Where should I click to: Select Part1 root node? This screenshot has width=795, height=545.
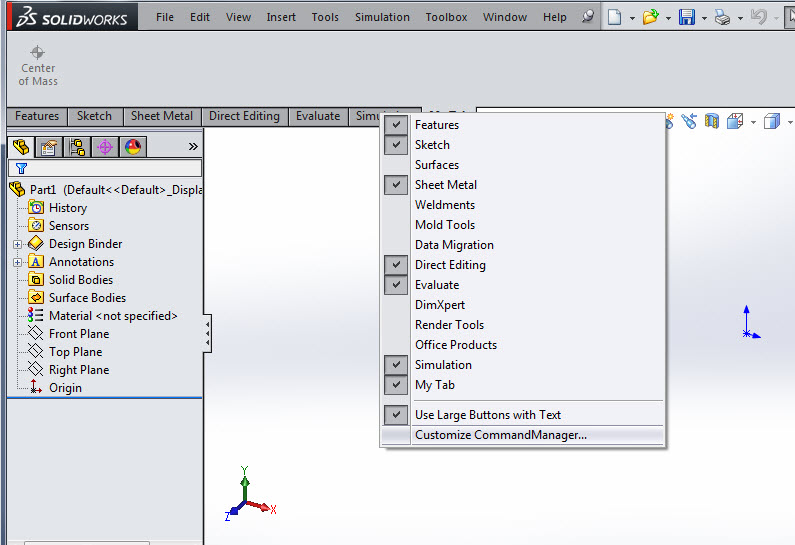coord(105,190)
